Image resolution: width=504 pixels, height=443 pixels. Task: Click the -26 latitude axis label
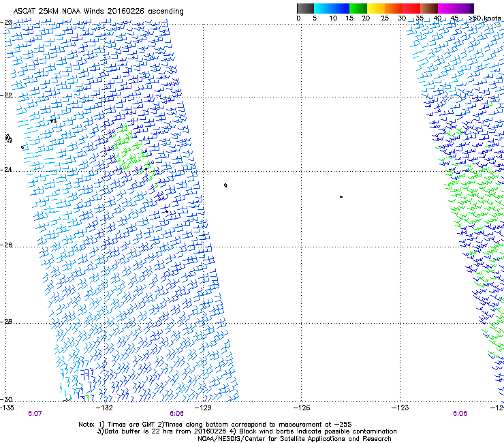point(6,245)
